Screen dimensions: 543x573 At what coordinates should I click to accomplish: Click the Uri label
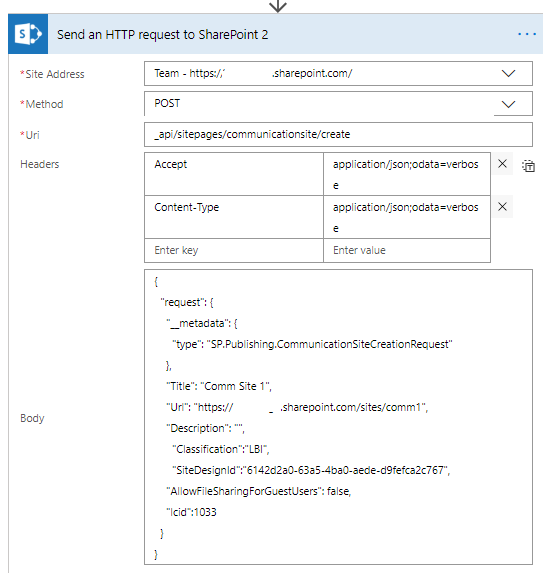[x=30, y=135]
